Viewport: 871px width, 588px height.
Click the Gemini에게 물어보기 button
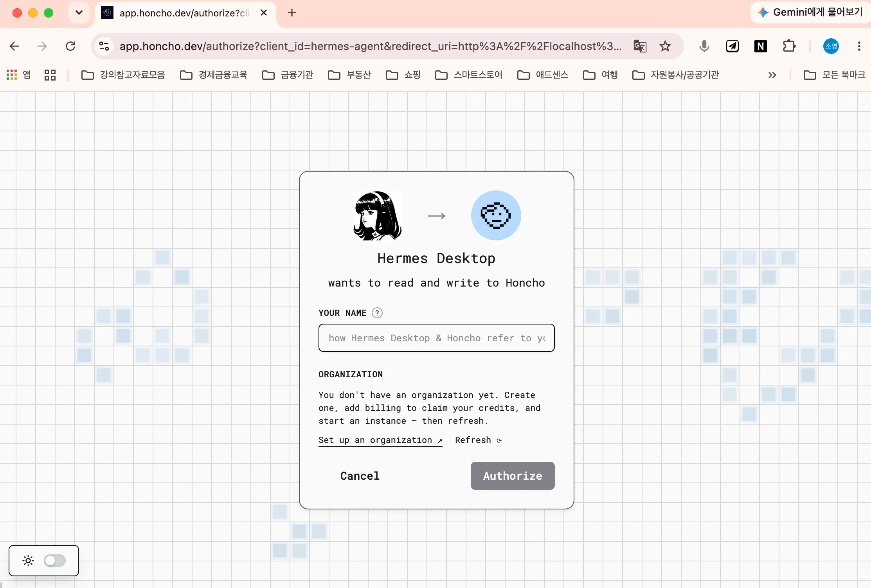click(810, 13)
